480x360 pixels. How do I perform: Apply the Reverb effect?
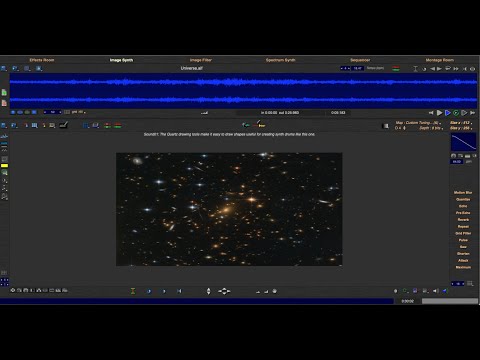463,220
